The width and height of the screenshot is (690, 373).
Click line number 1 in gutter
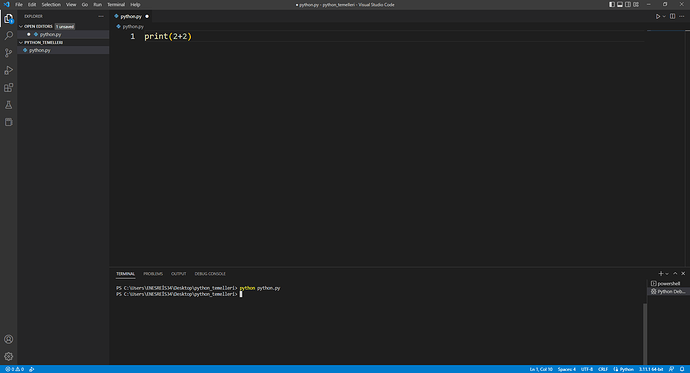tap(132, 37)
